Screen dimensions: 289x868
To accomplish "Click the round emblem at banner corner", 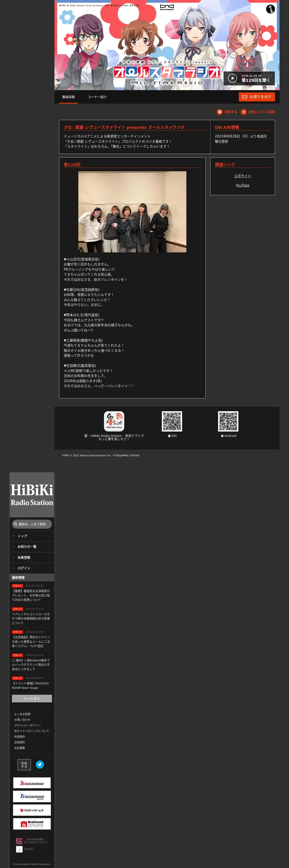I will point(270,9).
